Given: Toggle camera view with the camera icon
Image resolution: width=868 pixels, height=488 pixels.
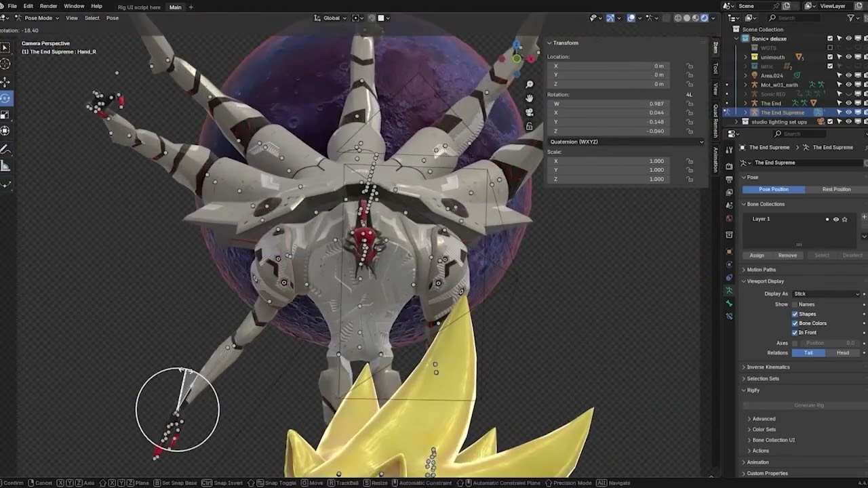Looking at the screenshot, I should pyautogui.click(x=530, y=113).
